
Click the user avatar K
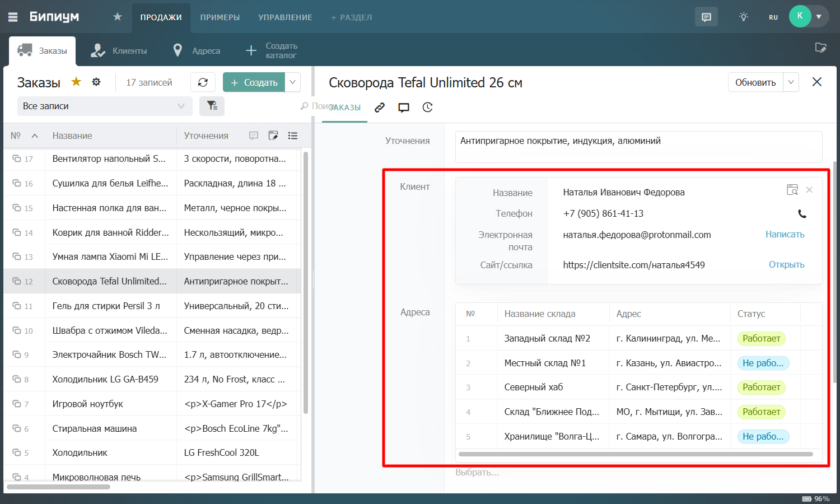pos(800,16)
